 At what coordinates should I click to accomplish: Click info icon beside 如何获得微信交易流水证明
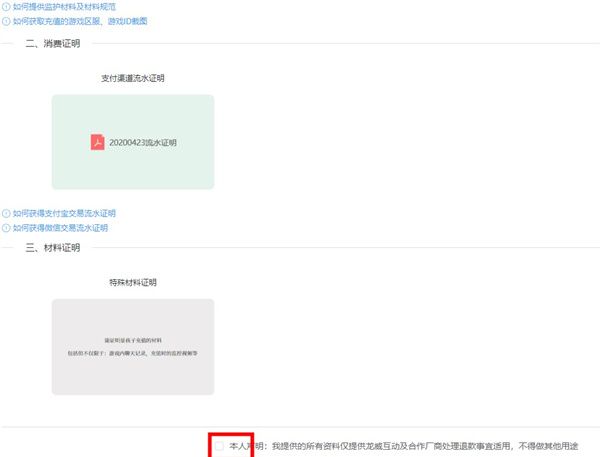tap(6, 227)
